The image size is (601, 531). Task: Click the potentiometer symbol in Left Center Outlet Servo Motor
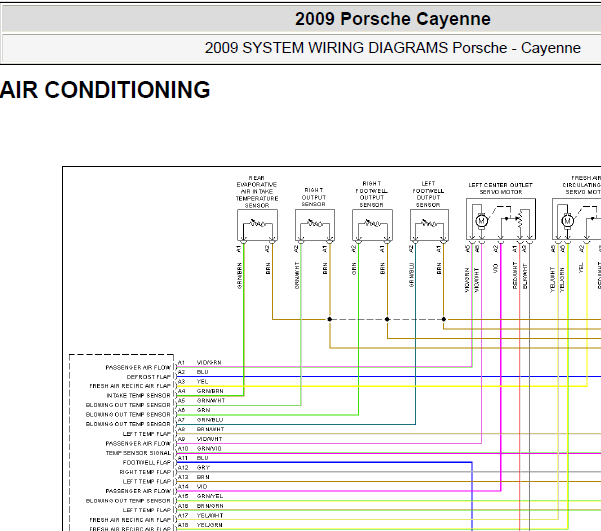point(520,220)
